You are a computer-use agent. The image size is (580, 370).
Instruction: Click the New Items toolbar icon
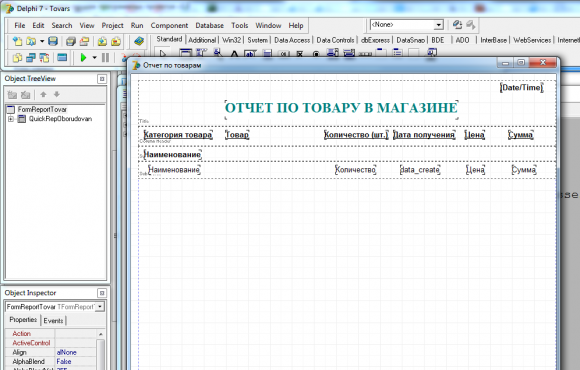coord(17,41)
